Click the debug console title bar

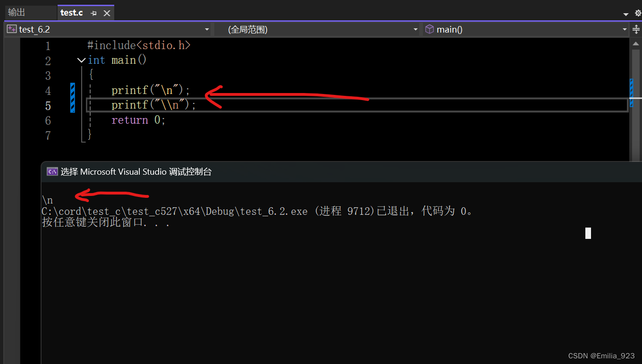[342, 172]
